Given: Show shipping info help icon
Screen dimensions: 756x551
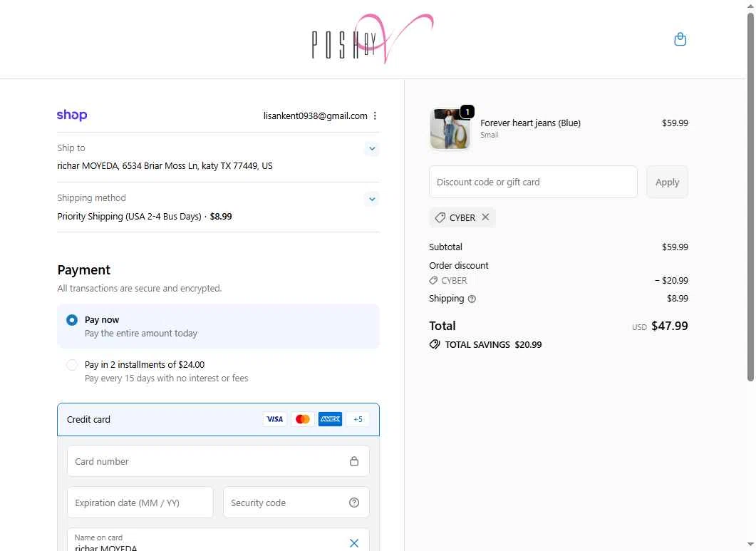Looking at the screenshot, I should pos(472,299).
